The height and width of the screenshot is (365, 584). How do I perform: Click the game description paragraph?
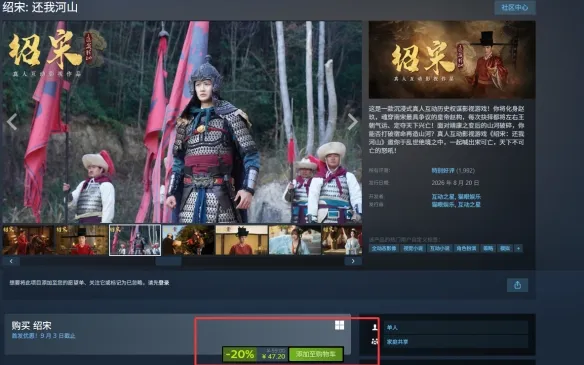tap(446, 130)
